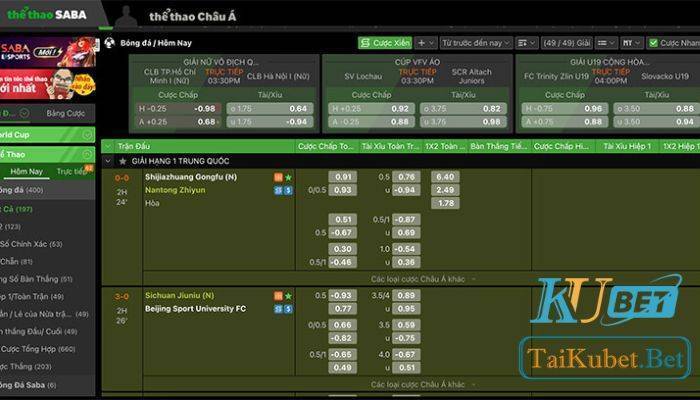The width and height of the screenshot is (700, 400).
Task: Click A +0.25 odds 0.68 in featured match
Action: pyautogui.click(x=179, y=122)
